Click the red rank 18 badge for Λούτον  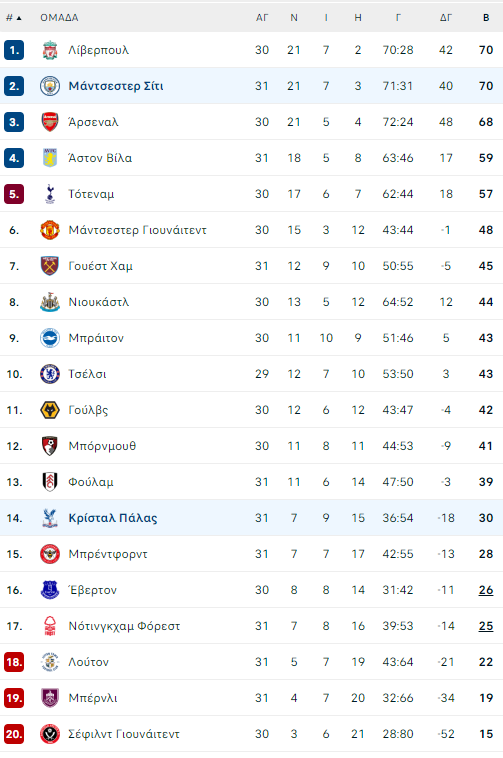tap(14, 662)
